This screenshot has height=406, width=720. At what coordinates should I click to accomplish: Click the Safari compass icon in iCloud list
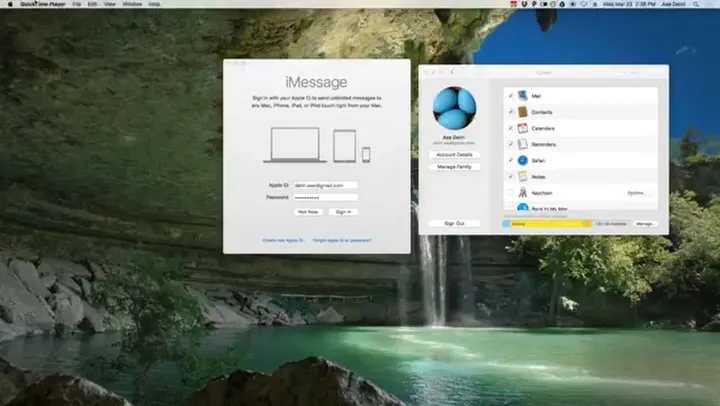[x=523, y=160]
